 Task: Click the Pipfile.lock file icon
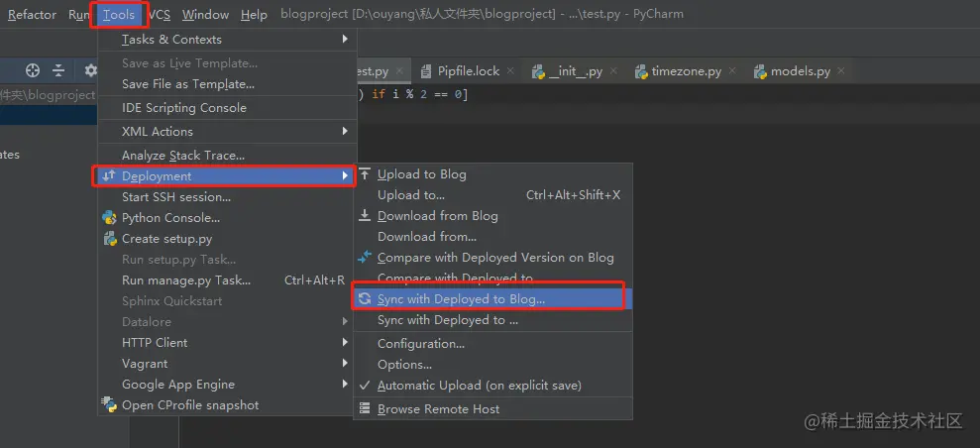426,71
